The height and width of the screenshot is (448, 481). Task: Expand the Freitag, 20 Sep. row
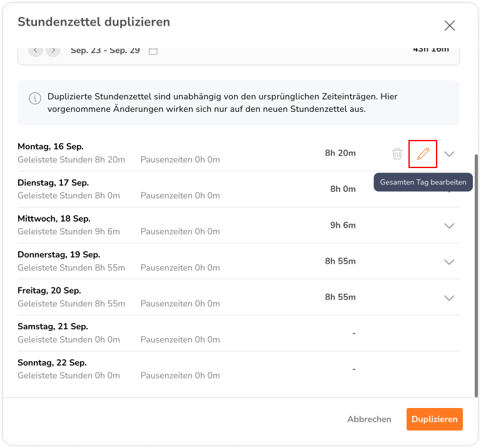tap(449, 298)
